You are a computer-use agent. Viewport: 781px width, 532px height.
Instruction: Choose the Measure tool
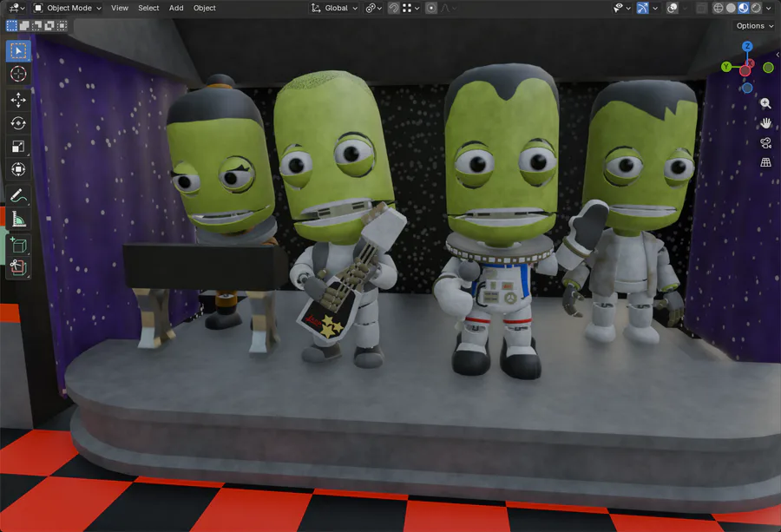(x=18, y=220)
